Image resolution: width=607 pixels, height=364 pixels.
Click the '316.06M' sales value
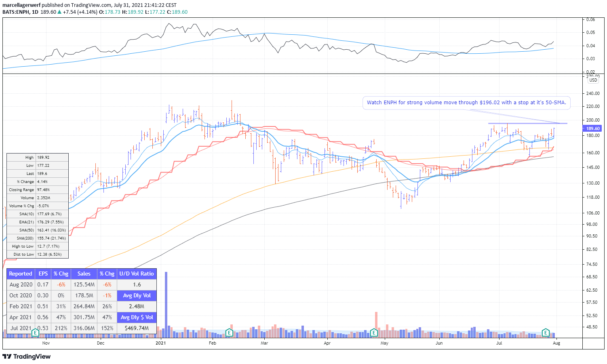tap(84, 328)
